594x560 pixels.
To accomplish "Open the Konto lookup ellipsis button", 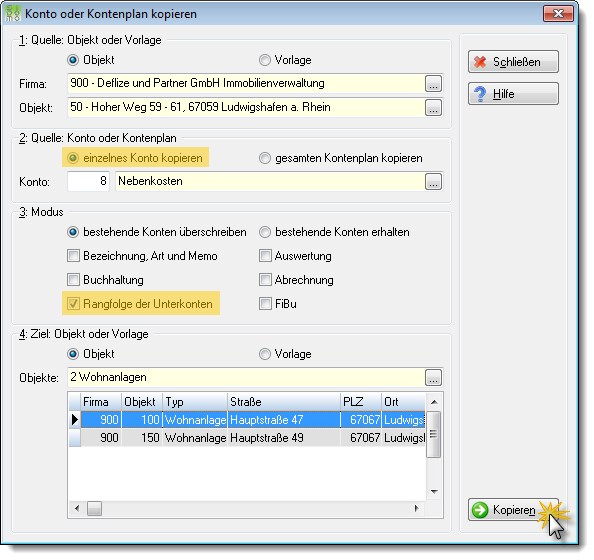I will pos(433,181).
